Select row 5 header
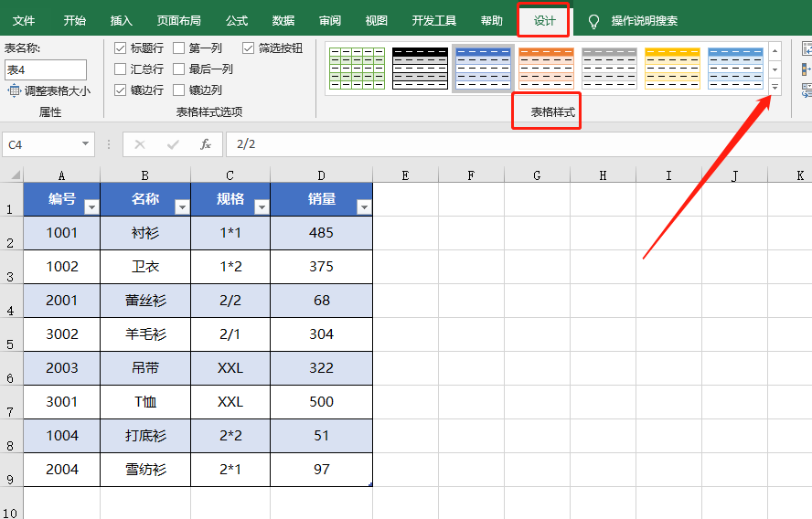Screen dimensions: 812x519 coord(11,334)
